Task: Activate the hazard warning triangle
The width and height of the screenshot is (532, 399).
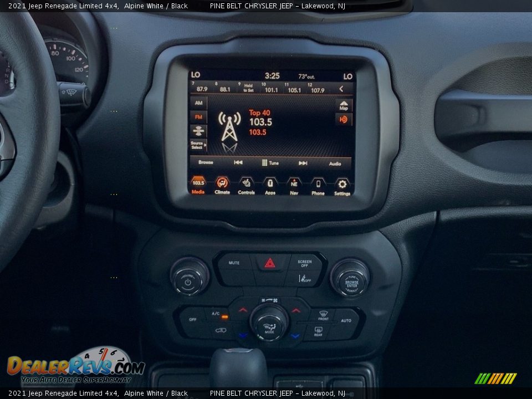Action: click(270, 263)
